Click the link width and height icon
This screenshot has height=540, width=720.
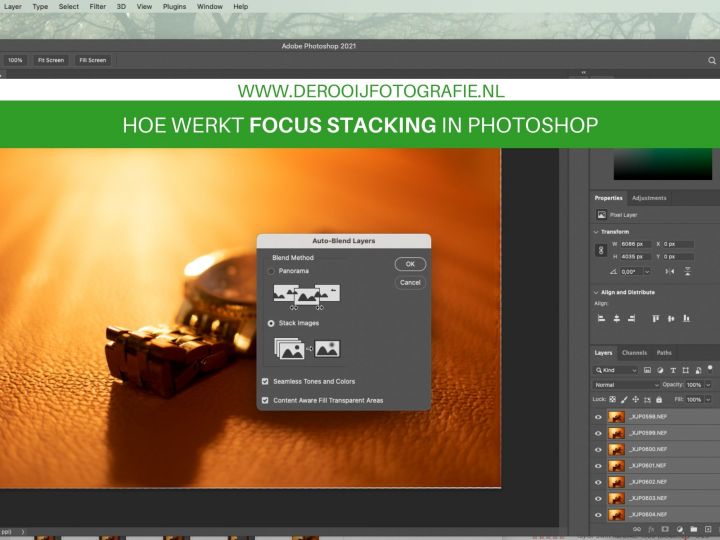(601, 250)
